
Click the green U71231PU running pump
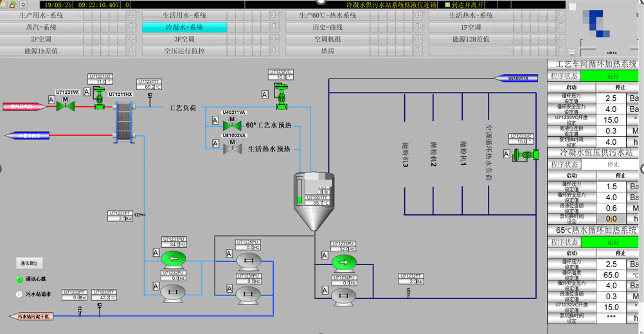point(172,258)
